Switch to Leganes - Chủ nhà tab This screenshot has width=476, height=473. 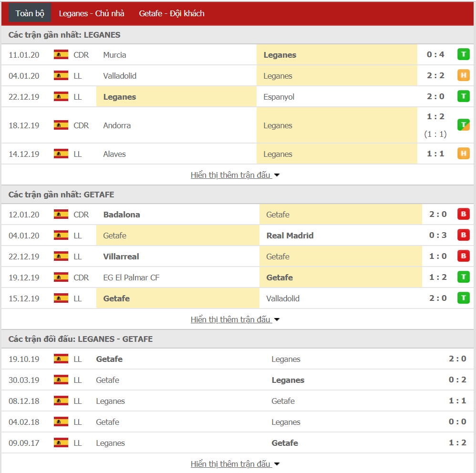click(x=92, y=13)
